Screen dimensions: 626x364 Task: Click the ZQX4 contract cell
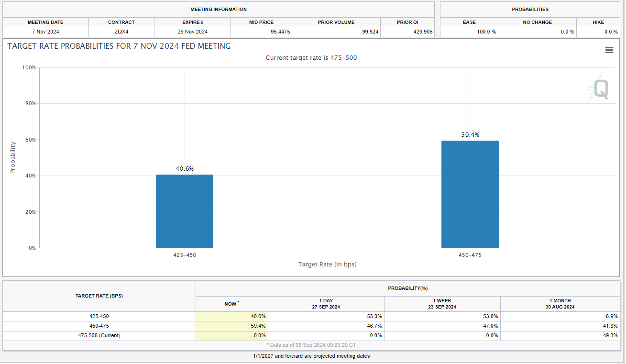click(x=121, y=32)
